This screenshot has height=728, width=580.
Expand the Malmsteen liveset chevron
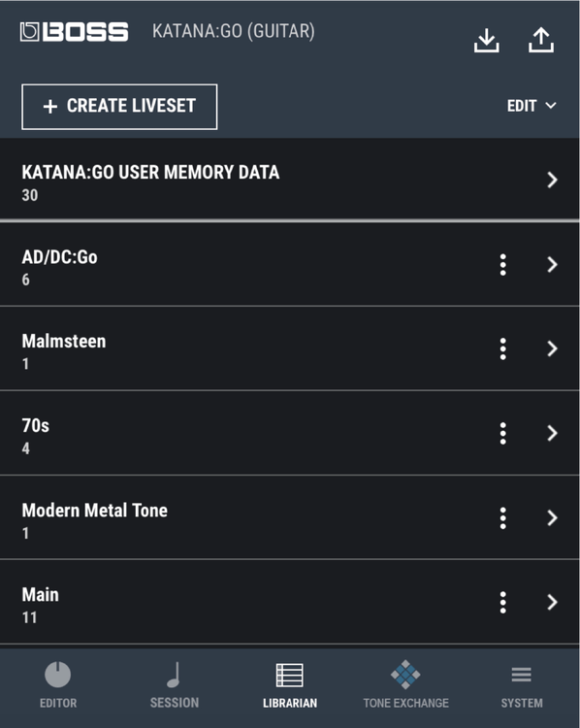tap(552, 348)
